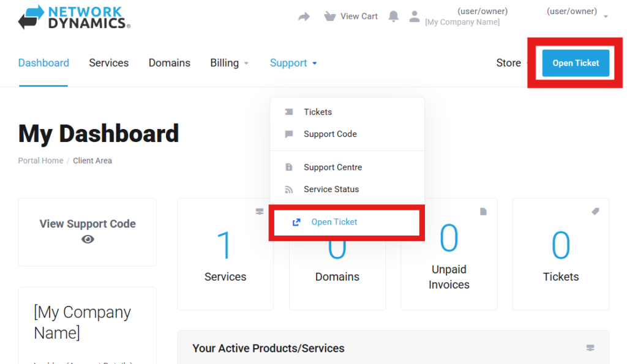
Task: Click the eye icon under View Support Code
Action: tap(88, 239)
